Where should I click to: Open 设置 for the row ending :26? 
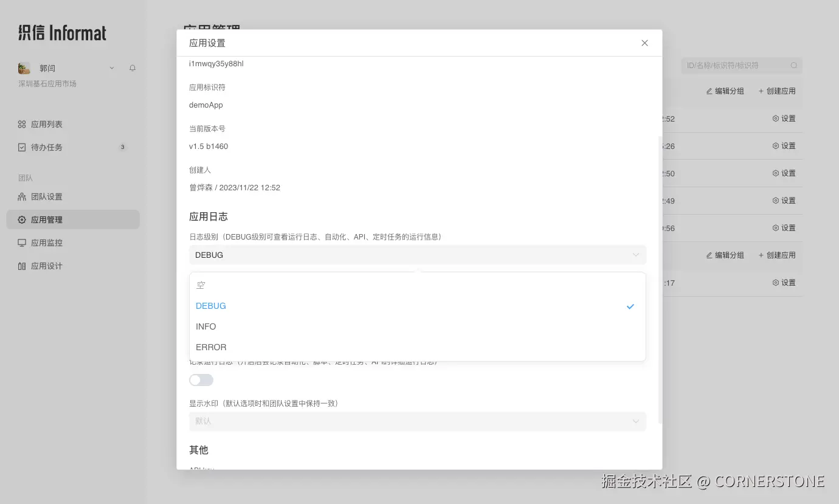pos(784,146)
